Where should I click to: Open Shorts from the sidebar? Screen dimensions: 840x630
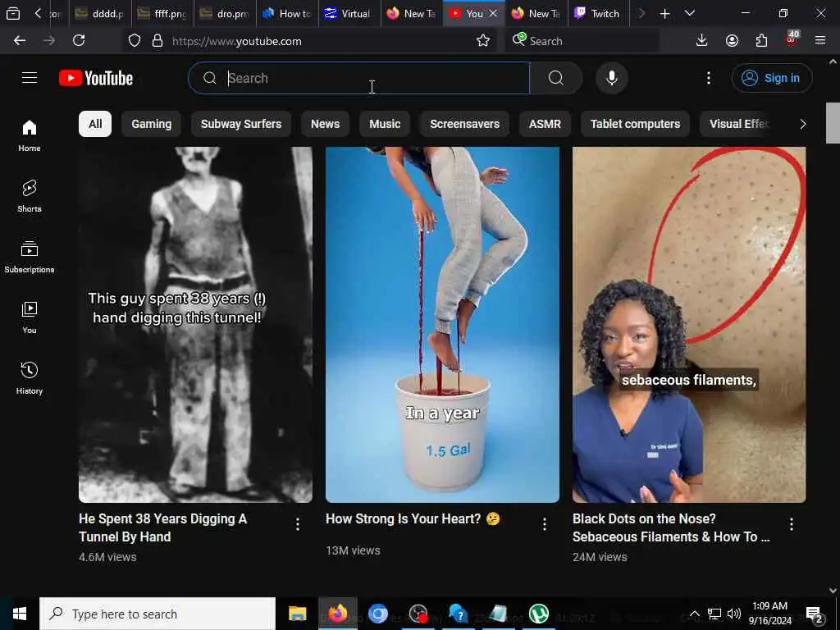coord(30,196)
